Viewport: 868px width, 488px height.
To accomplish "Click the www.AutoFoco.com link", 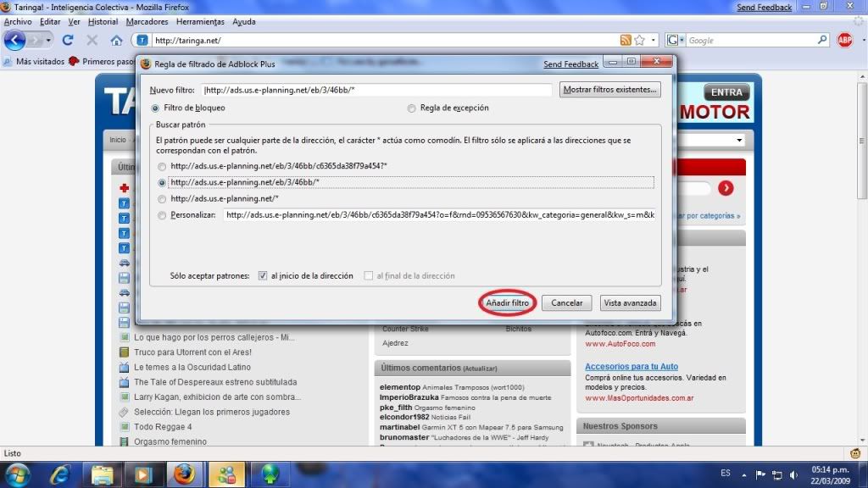I will pos(620,344).
